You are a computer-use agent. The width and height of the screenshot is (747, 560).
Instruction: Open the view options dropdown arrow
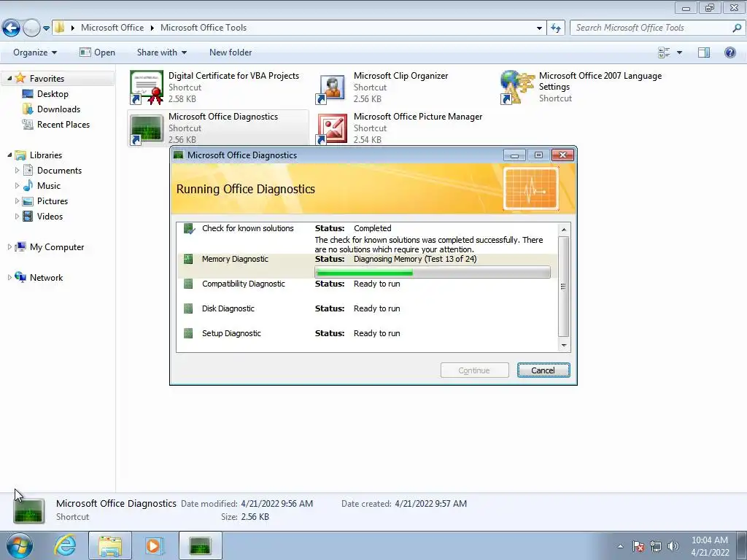pyautogui.click(x=679, y=52)
